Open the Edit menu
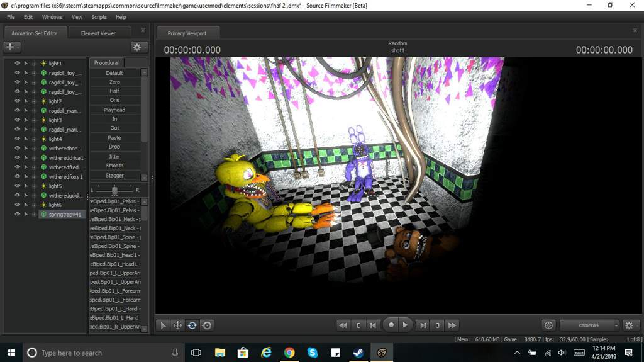 coord(28,17)
